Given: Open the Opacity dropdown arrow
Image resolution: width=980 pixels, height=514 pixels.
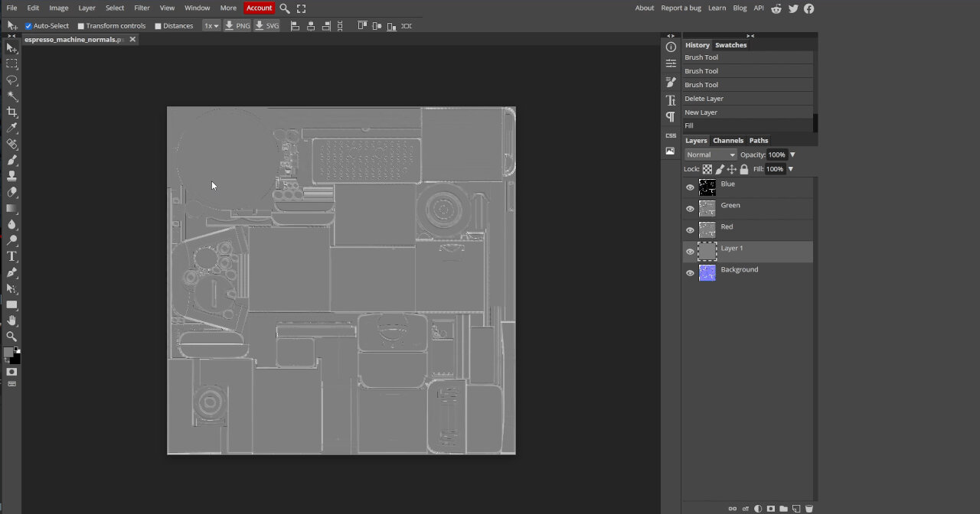Looking at the screenshot, I should (x=792, y=155).
